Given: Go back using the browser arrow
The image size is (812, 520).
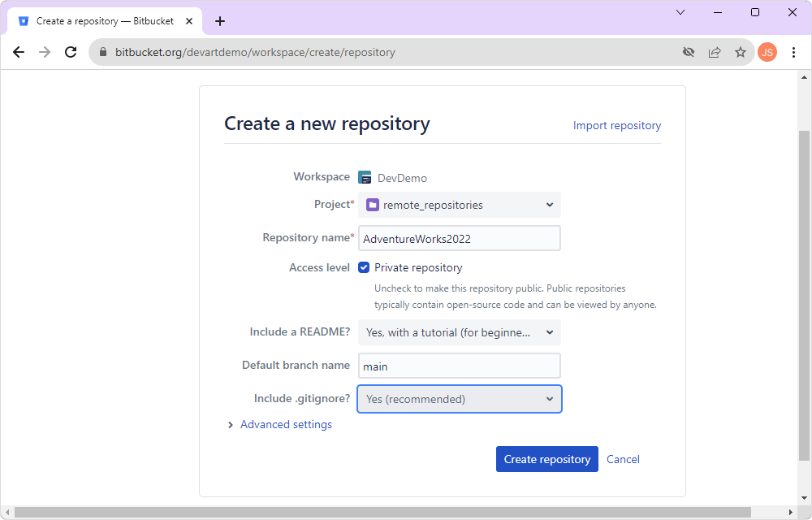Looking at the screenshot, I should point(19,51).
